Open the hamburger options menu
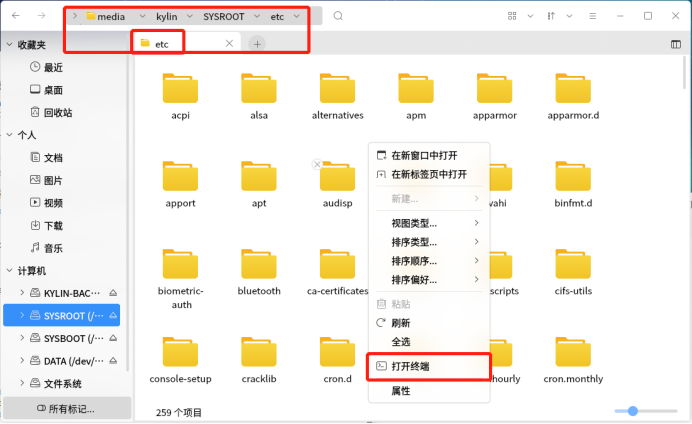 [x=593, y=16]
